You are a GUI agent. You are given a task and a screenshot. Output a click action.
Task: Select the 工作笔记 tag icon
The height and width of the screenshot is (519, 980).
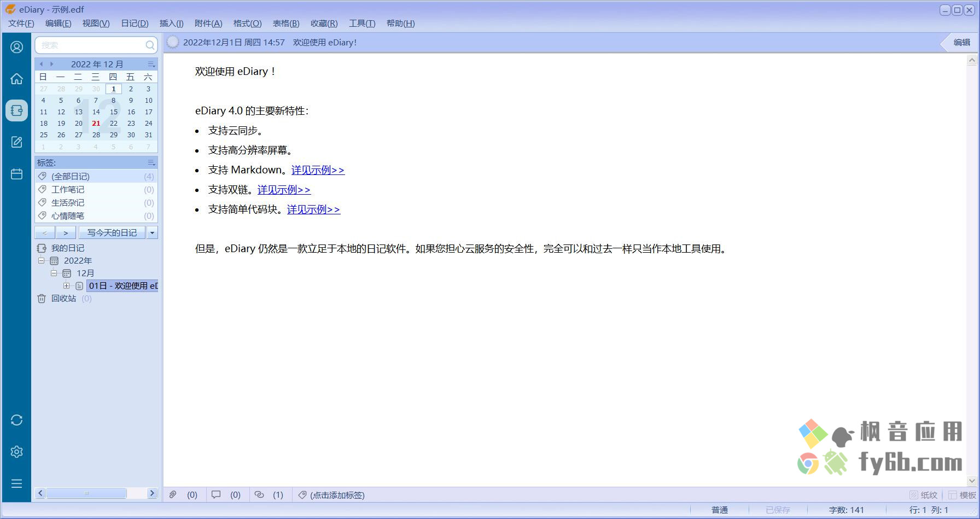tap(42, 189)
